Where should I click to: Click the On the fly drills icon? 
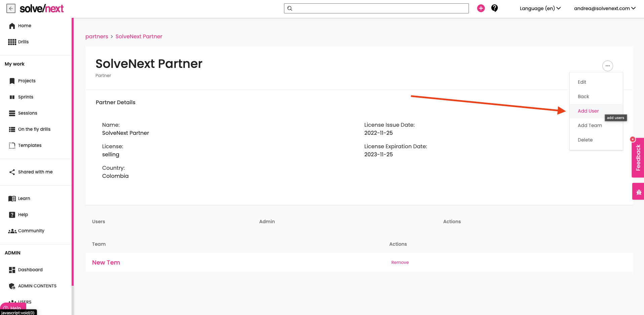12,129
